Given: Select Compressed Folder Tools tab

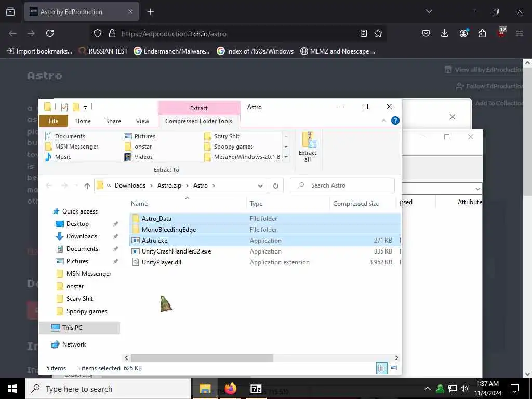Looking at the screenshot, I should (x=199, y=121).
